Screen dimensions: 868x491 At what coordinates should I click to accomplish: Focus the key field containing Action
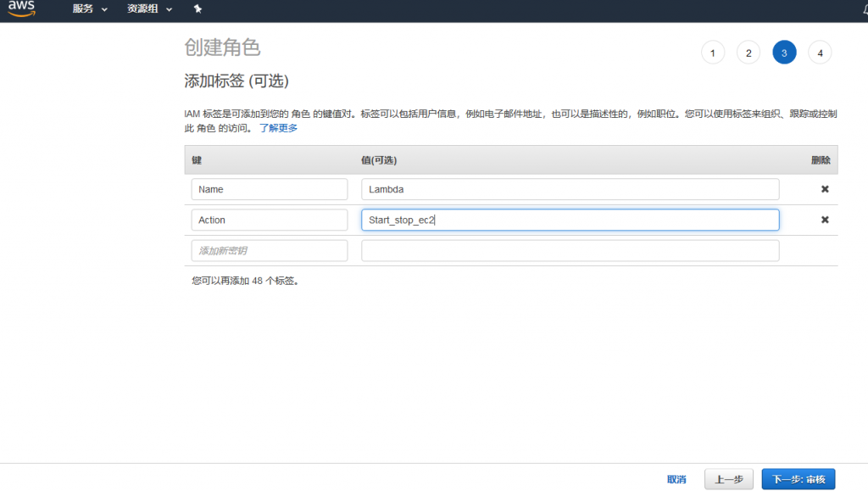[x=270, y=220]
